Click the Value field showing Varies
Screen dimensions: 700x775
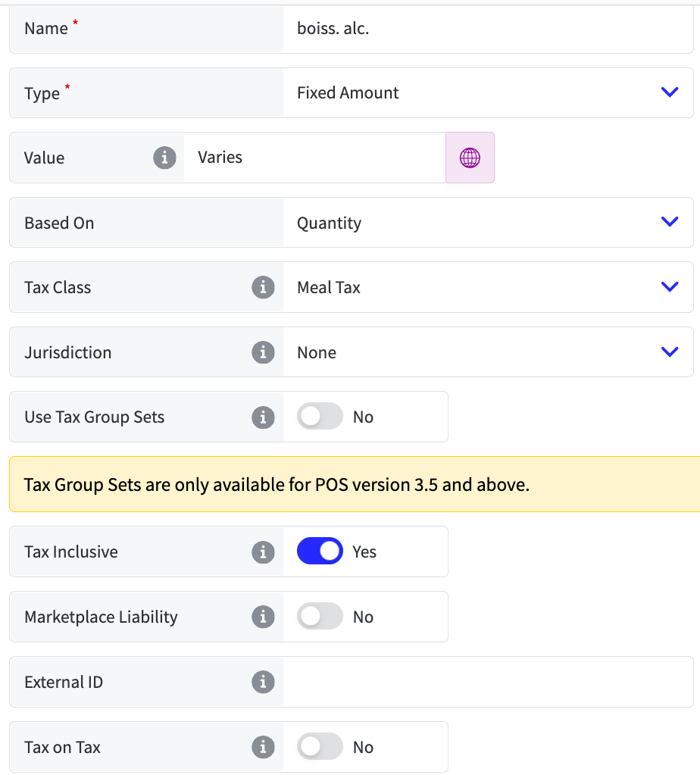coord(314,158)
